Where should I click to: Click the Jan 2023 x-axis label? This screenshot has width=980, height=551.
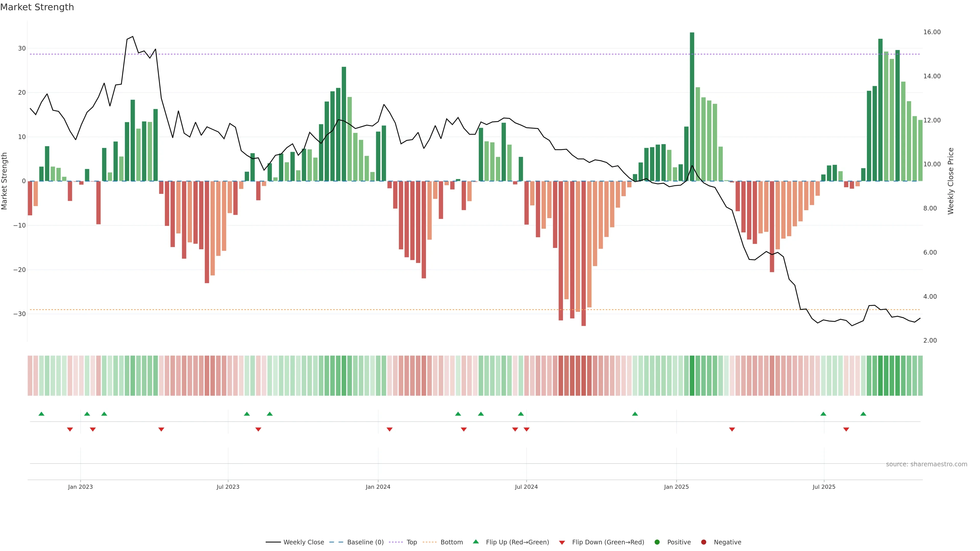click(80, 487)
